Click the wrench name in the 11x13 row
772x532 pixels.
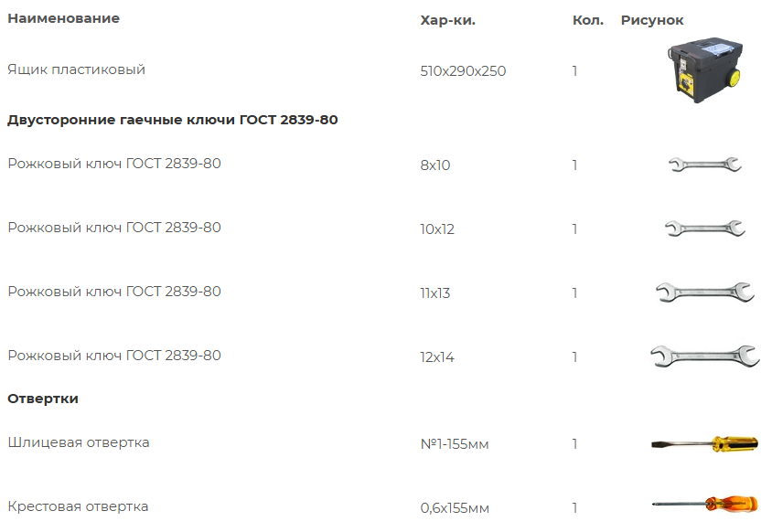click(x=114, y=292)
